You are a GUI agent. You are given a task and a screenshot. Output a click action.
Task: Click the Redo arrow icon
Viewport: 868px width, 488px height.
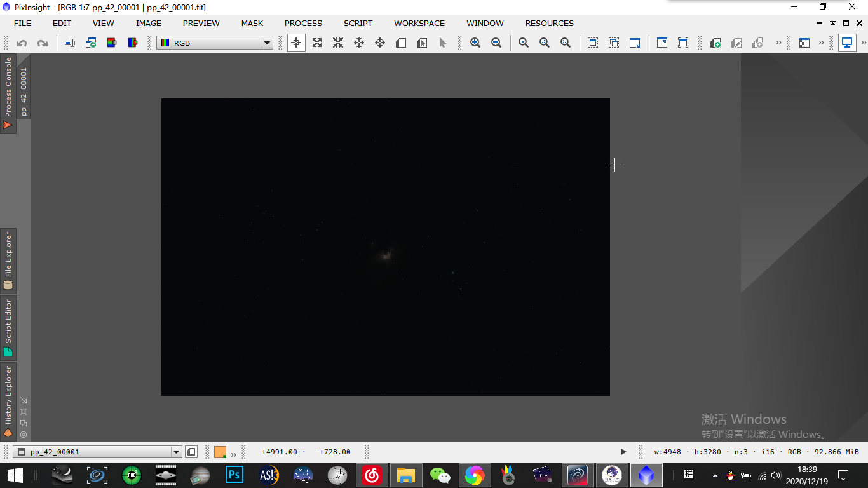click(x=43, y=43)
